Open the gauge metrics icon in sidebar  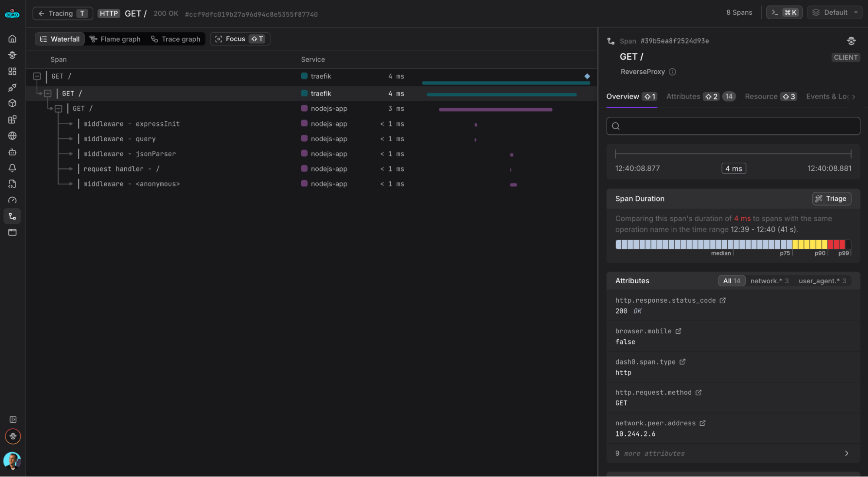tap(12, 200)
